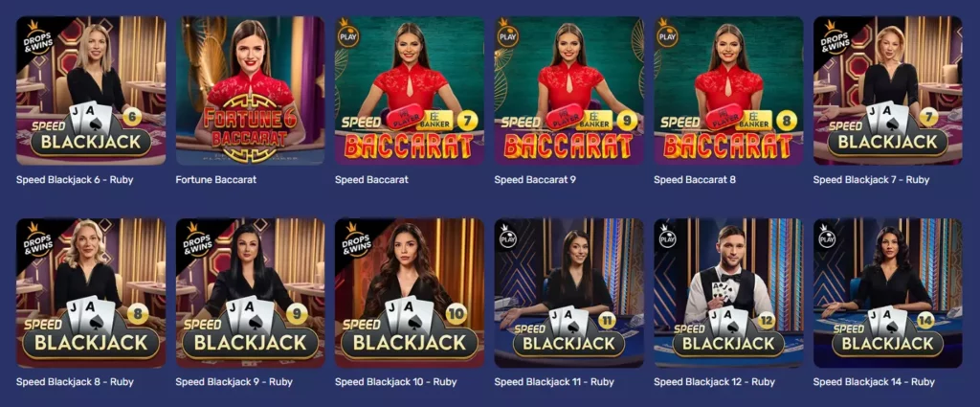Open the Speed Baccarat 8 game tile
This screenshot has width=980, height=407.
coord(728,91)
